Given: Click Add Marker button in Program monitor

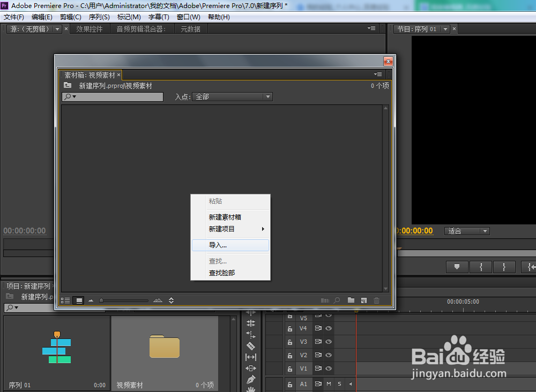Looking at the screenshot, I should pos(457,267).
